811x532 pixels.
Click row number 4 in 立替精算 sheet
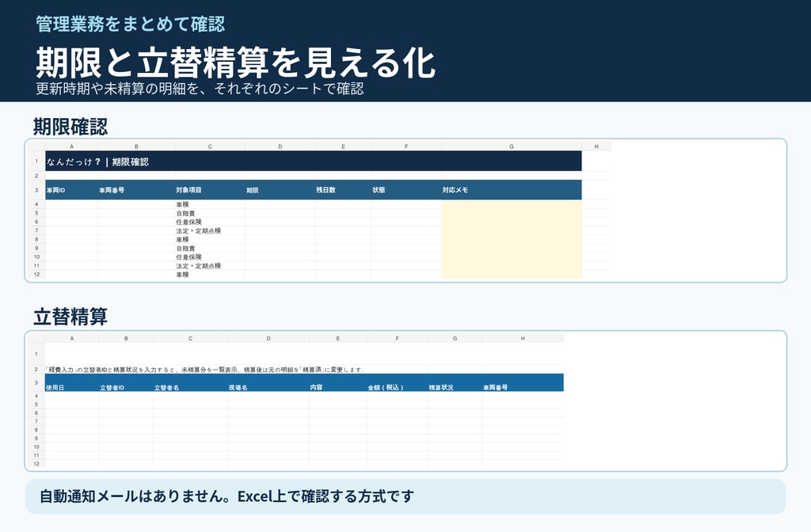[x=36, y=396]
